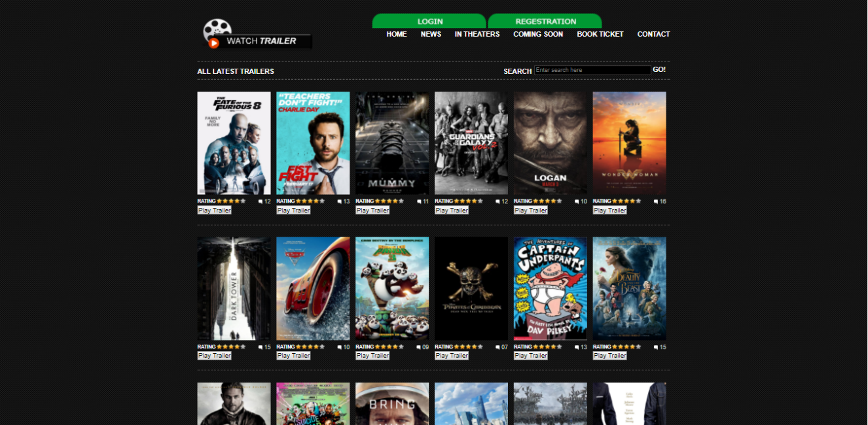Click the star rating under Captain Underpants
The image size is (868, 425).
pyautogui.click(x=547, y=347)
